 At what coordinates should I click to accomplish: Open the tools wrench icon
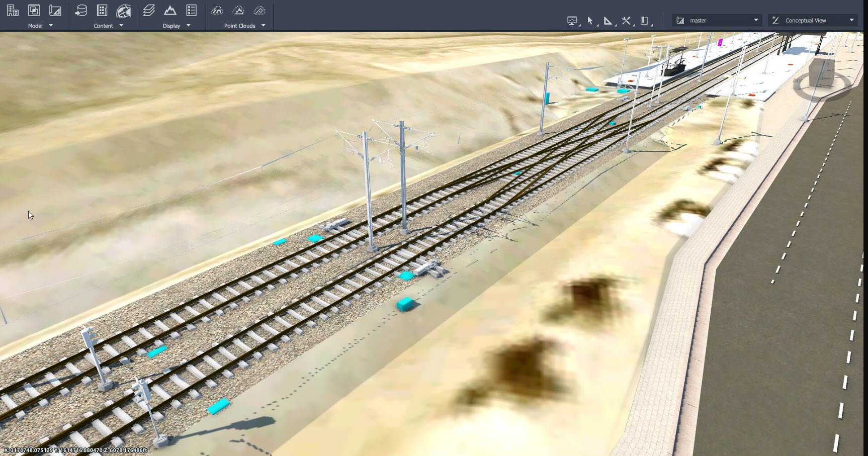(x=626, y=20)
